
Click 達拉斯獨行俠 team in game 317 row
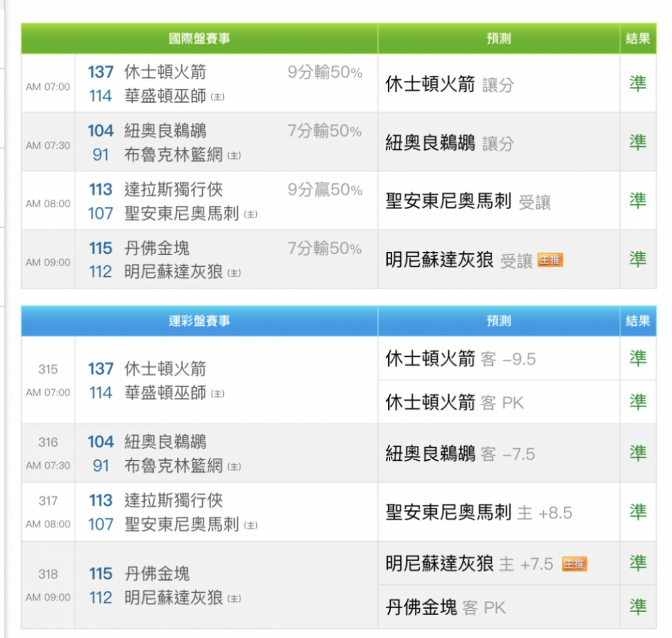click(x=173, y=500)
